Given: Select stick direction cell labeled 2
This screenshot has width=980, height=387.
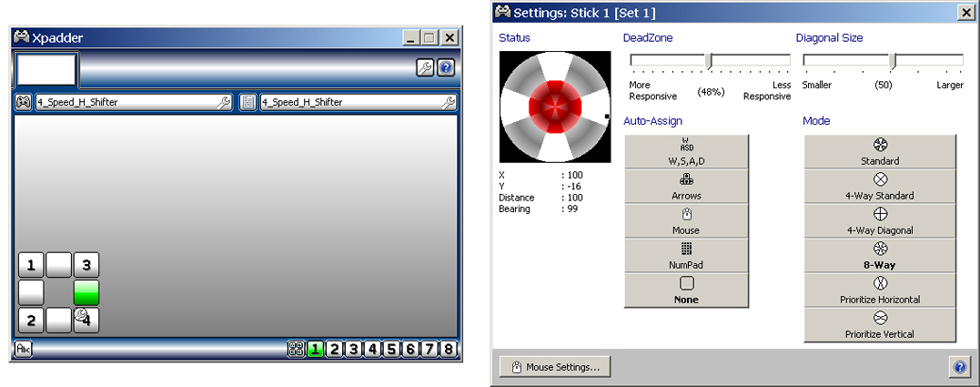Looking at the screenshot, I should pos(31,321).
